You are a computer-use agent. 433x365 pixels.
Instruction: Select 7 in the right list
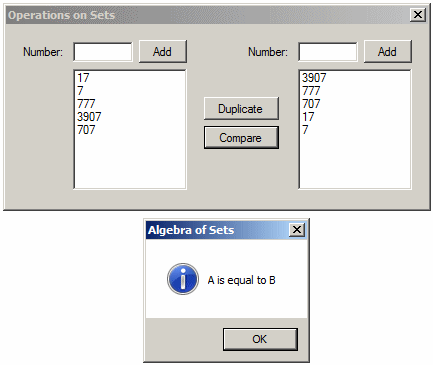305,130
